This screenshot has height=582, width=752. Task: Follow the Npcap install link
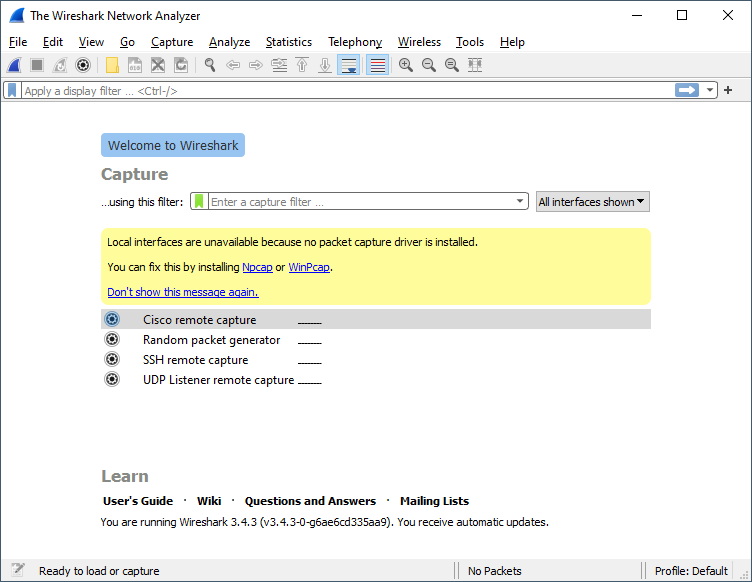click(258, 268)
